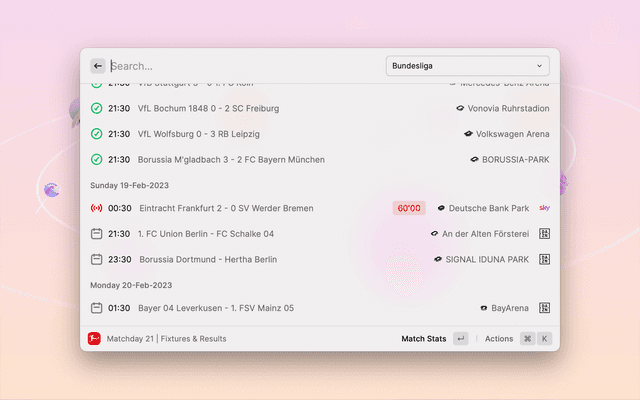640x400 pixels.
Task: Click the Bundesliga logo in footer
Action: [x=94, y=339]
